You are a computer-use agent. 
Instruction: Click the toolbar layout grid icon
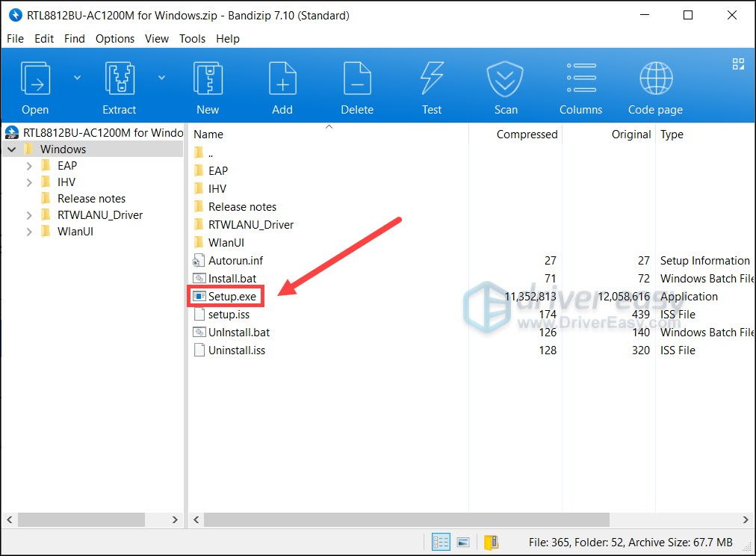coord(738,64)
